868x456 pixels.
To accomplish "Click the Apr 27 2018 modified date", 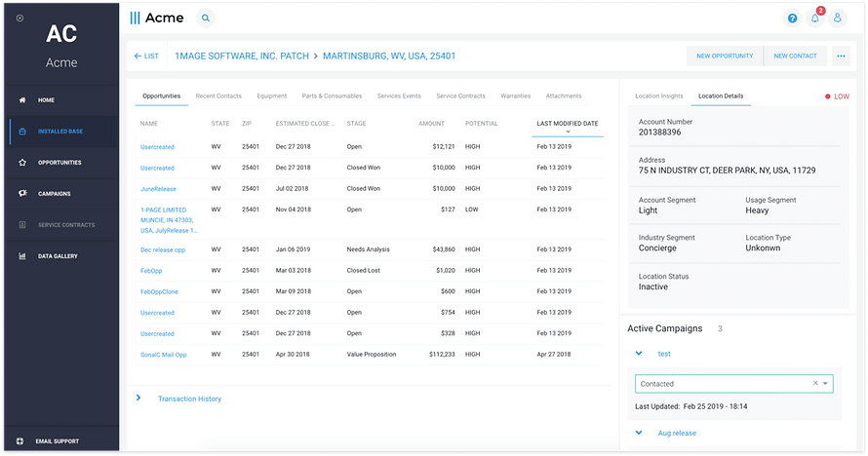I will [554, 355].
